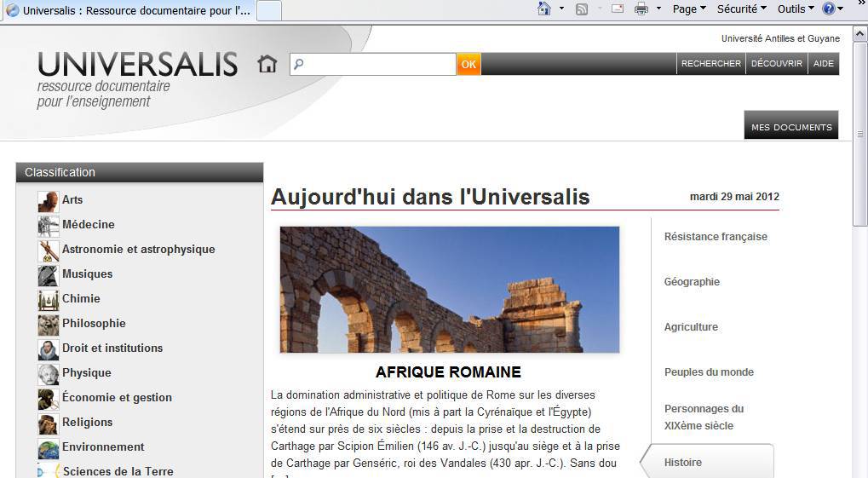Click the Musiques category thumbnail icon
Screen dimensions: 868x478
coord(49,275)
